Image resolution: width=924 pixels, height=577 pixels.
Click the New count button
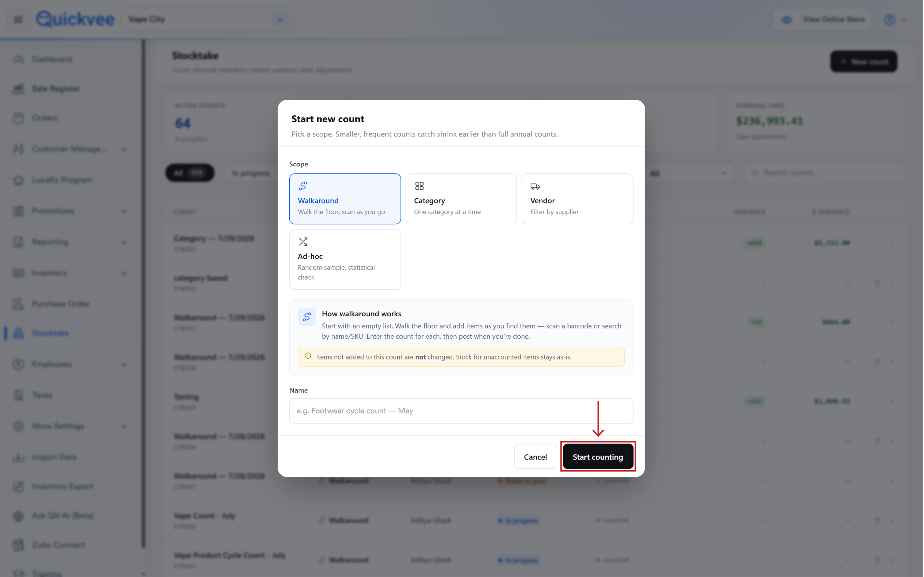[x=864, y=61]
